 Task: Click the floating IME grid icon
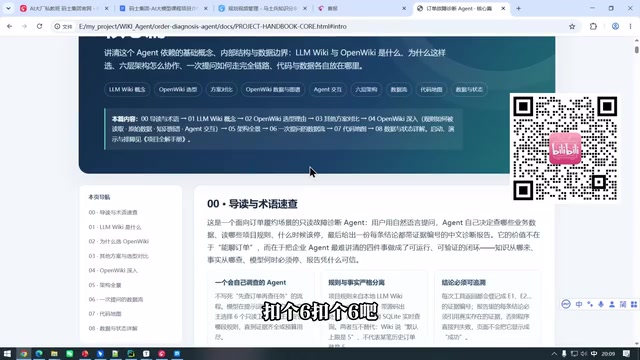tap(634, 304)
